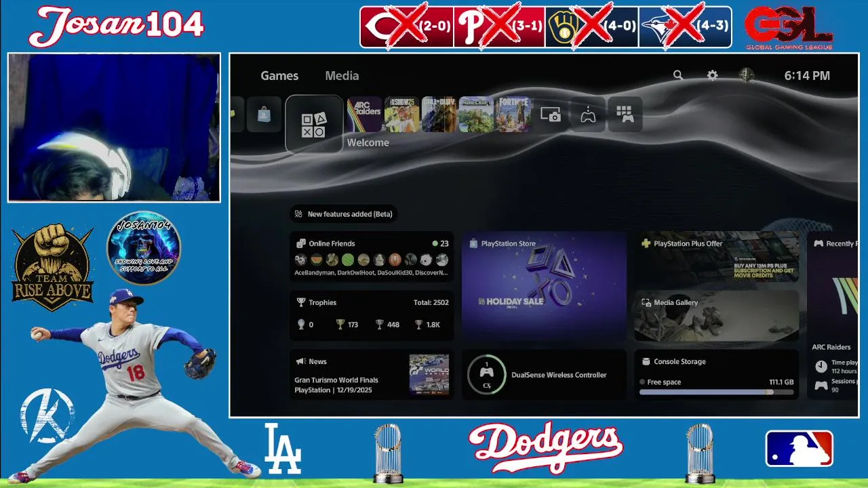Click the "Welcome" label under the hub tile
Screen dimensions: 868x488
(x=368, y=142)
